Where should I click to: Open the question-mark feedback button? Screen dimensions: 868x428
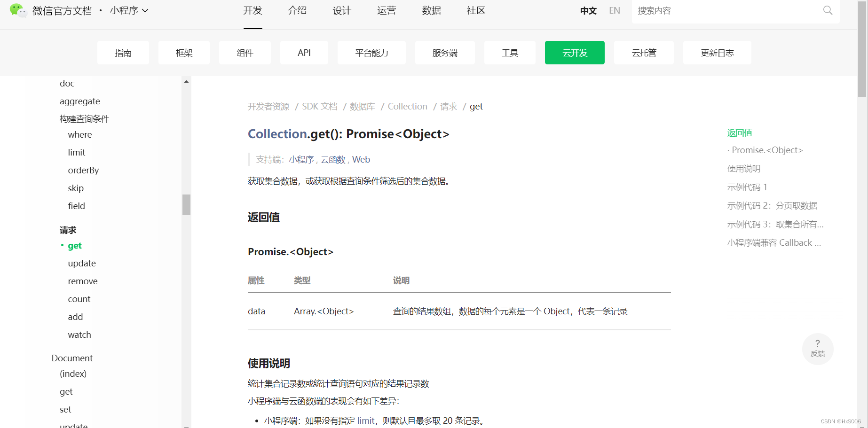click(818, 349)
